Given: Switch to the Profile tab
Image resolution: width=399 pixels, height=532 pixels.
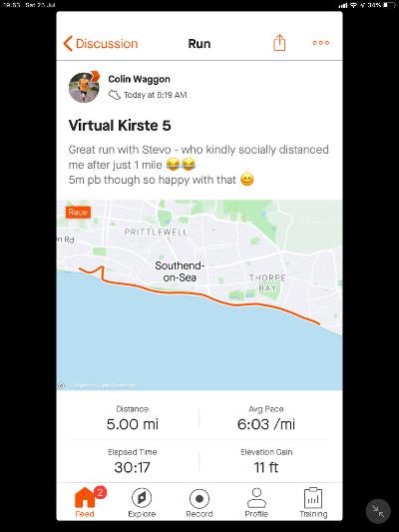Looking at the screenshot, I should [x=256, y=503].
